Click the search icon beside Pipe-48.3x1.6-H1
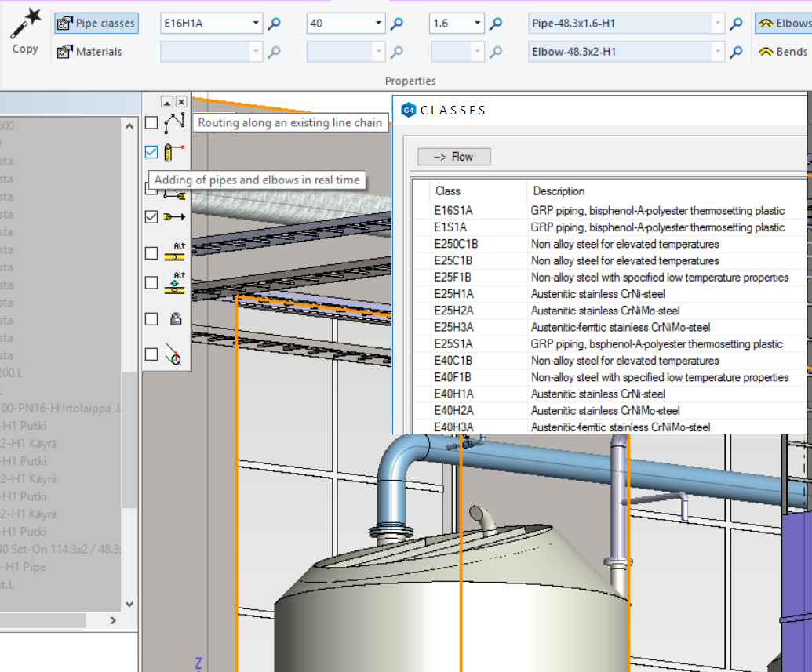The height and width of the screenshot is (672, 812). [x=736, y=24]
